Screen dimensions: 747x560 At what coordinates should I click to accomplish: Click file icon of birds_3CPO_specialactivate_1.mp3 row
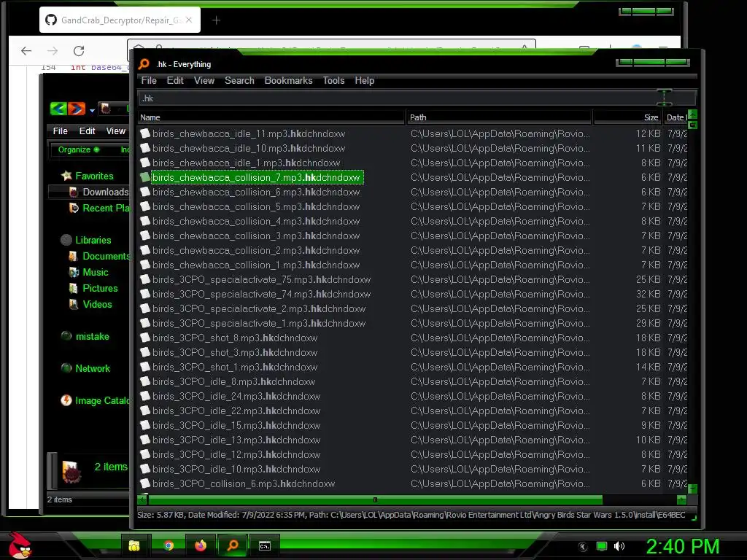[x=145, y=323]
